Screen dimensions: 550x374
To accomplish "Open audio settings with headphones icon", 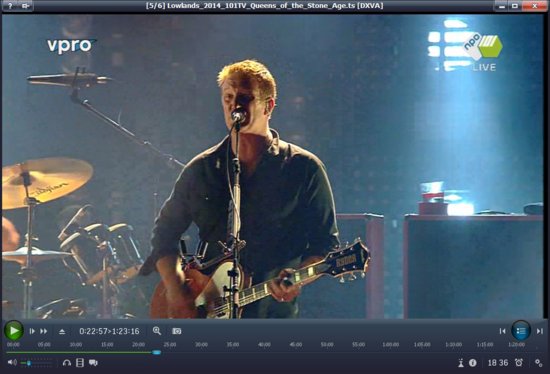I will click(x=67, y=362).
